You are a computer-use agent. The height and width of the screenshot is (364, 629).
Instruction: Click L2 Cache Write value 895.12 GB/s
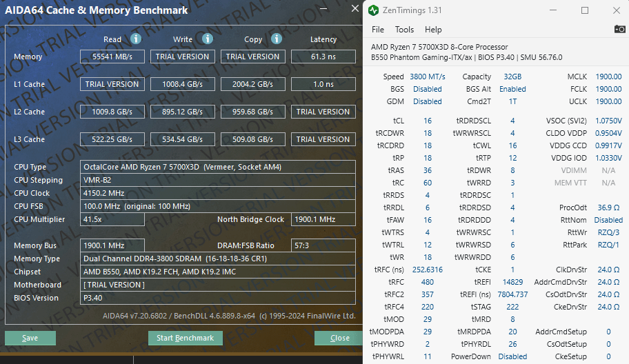tap(183, 112)
